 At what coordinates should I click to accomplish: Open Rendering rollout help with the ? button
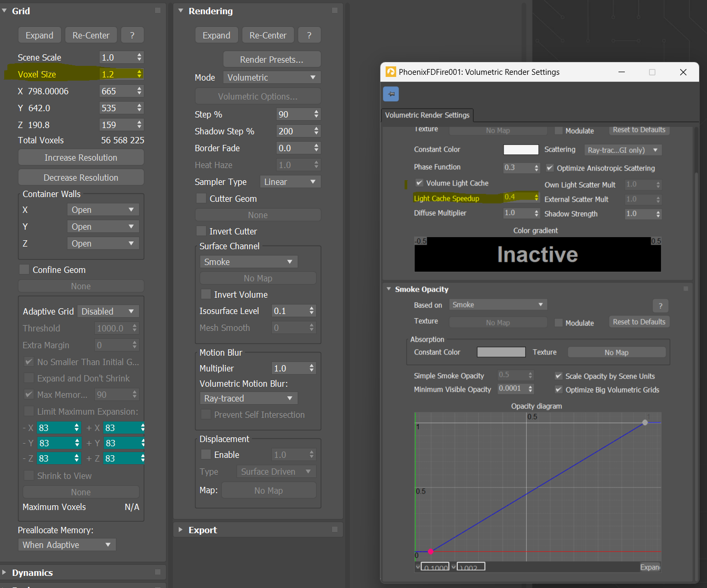click(x=309, y=35)
